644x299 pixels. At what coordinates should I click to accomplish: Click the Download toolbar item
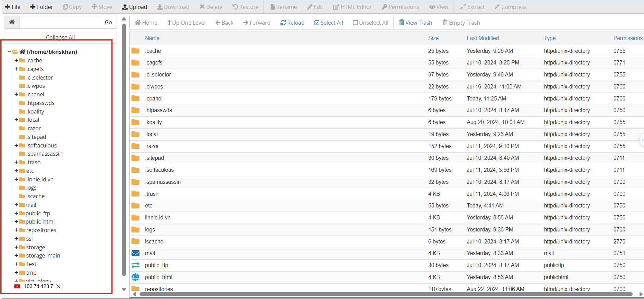point(173,7)
